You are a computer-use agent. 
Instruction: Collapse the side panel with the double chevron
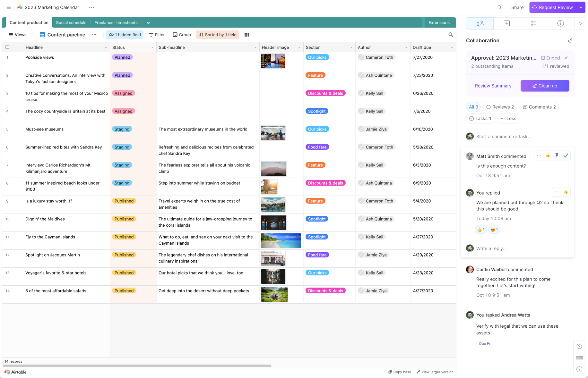(580, 23)
